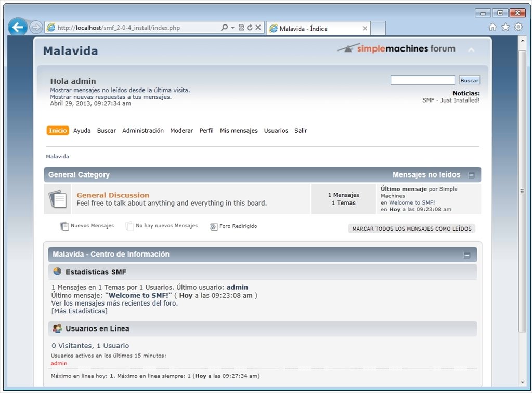
Task: Open the General Discussion board link
Action: [113, 195]
